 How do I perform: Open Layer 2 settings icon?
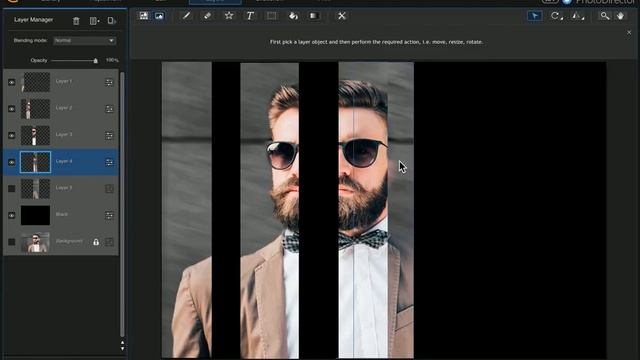pos(109,109)
